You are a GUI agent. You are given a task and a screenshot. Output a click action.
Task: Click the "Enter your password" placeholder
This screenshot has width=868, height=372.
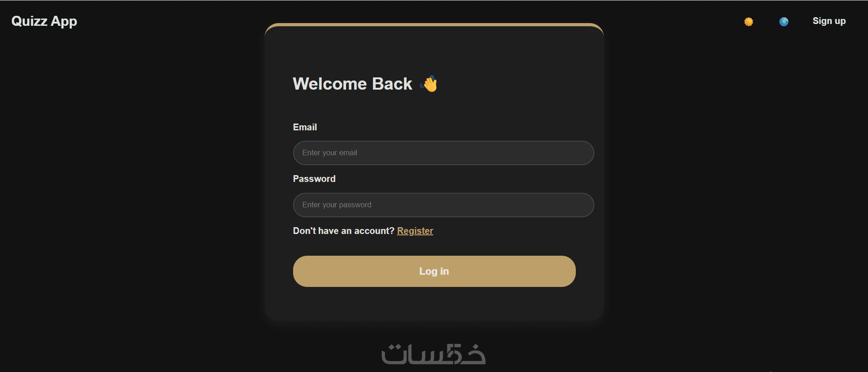pos(337,205)
